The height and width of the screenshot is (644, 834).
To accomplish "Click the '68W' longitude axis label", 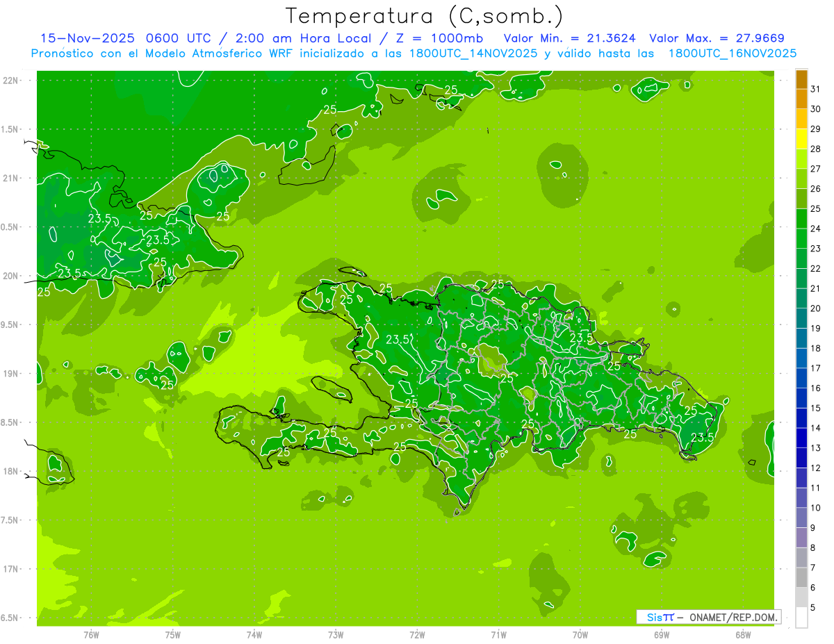I will point(743,634).
